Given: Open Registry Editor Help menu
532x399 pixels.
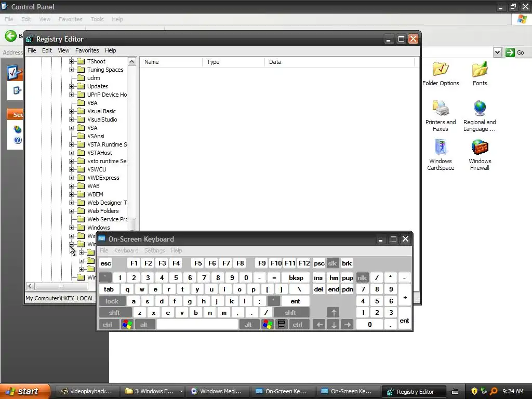Looking at the screenshot, I should coord(110,50).
